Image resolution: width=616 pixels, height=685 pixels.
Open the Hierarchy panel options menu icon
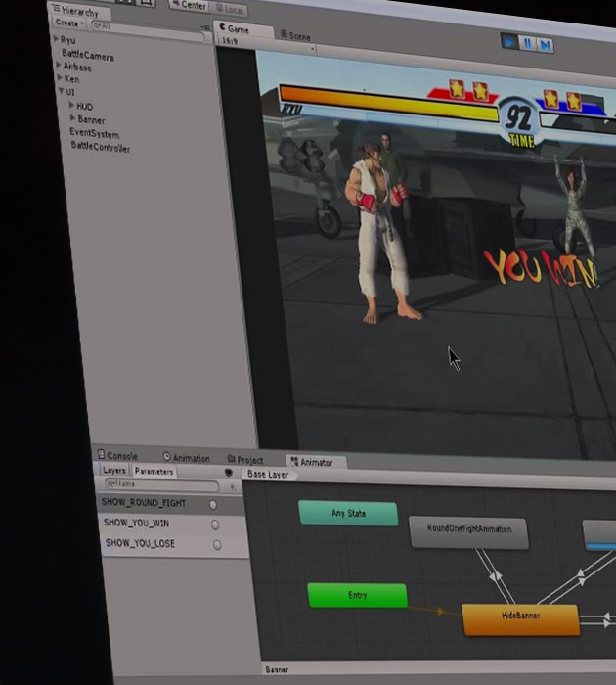pyautogui.click(x=205, y=27)
